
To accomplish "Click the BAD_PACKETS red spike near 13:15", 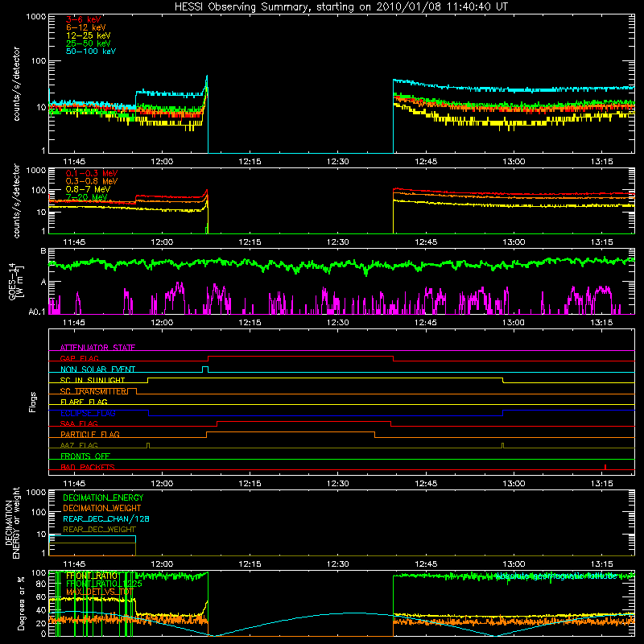I will pyautogui.click(x=605, y=467).
